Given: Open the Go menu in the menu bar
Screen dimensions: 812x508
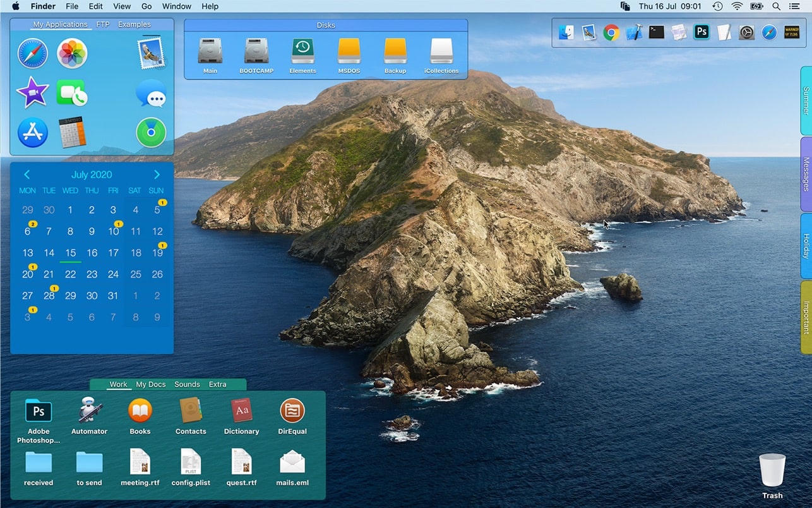Looking at the screenshot, I should 146,6.
